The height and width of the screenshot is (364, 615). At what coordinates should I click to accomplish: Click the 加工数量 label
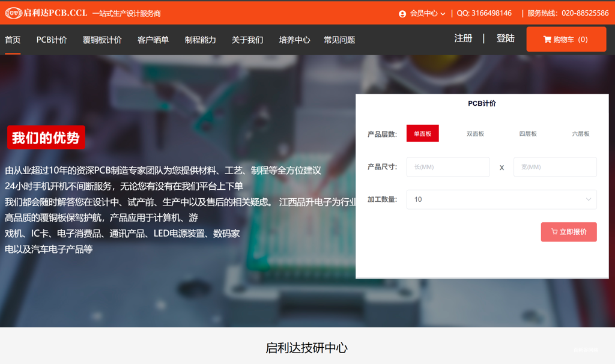[x=382, y=199]
